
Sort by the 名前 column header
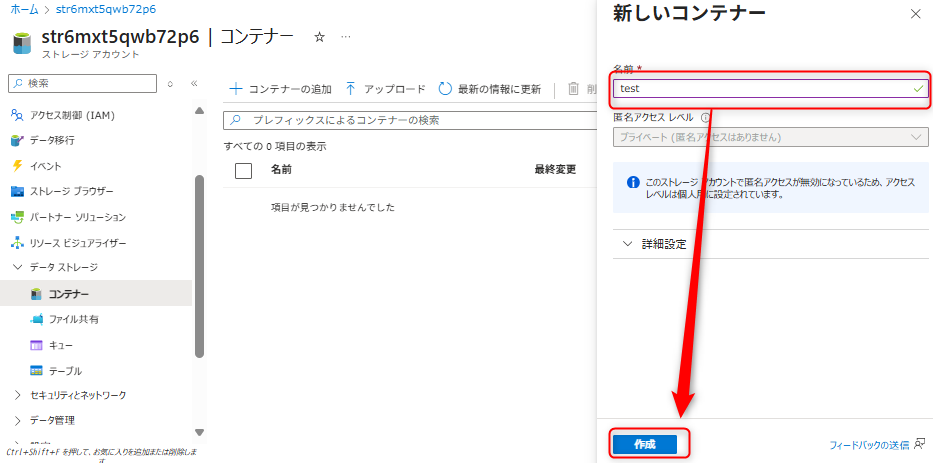281,170
